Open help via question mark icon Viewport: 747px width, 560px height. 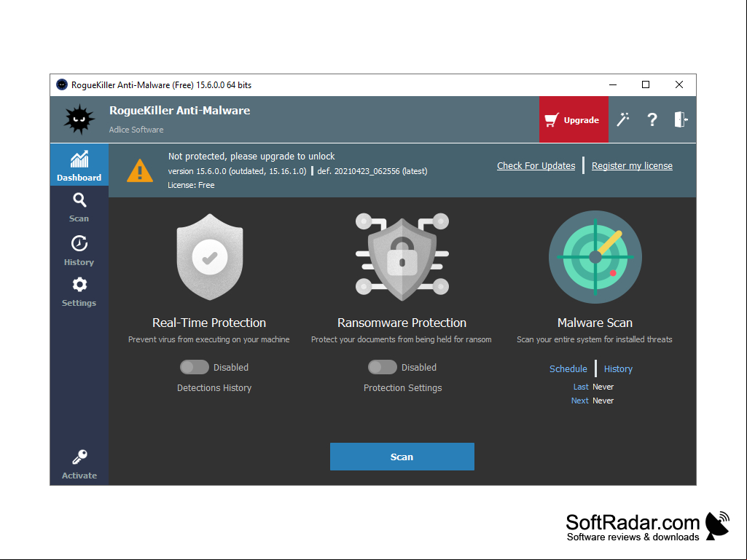click(652, 119)
